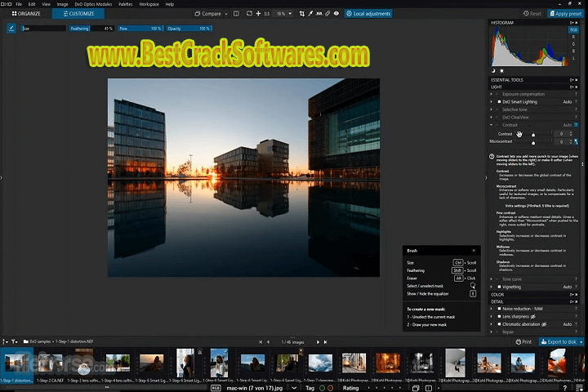Click the filter funnel icon in image browser

coord(14,341)
